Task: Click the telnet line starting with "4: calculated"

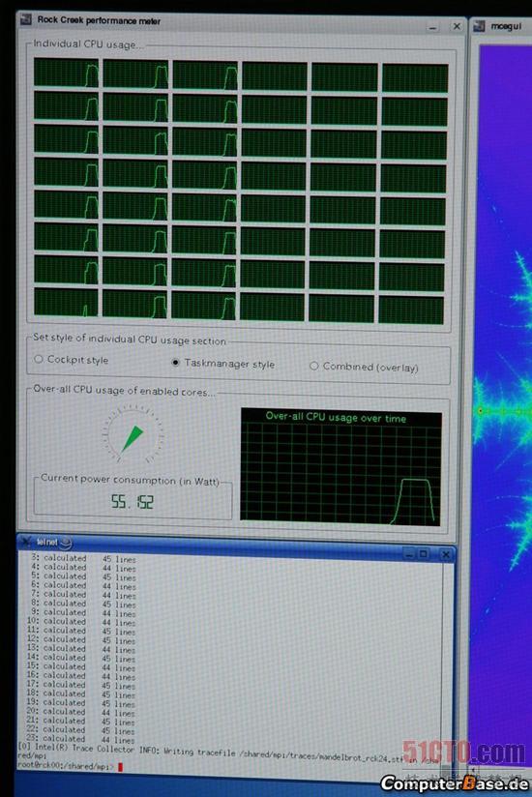Action: (x=83, y=567)
